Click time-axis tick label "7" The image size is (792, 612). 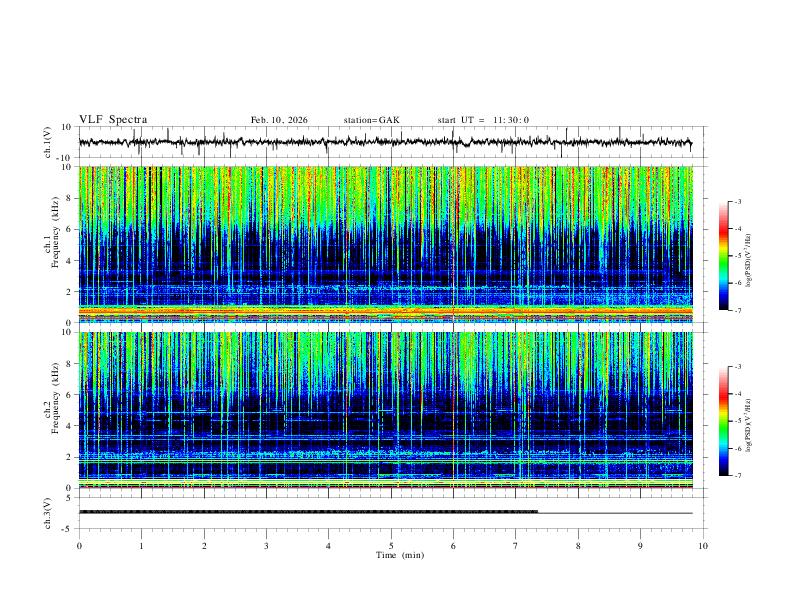pyautogui.click(x=516, y=546)
